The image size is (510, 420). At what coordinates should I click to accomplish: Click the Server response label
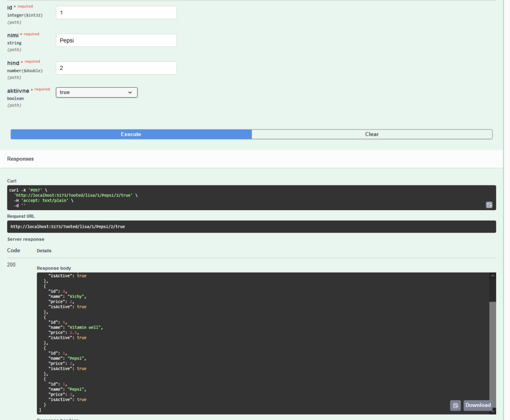pos(26,239)
